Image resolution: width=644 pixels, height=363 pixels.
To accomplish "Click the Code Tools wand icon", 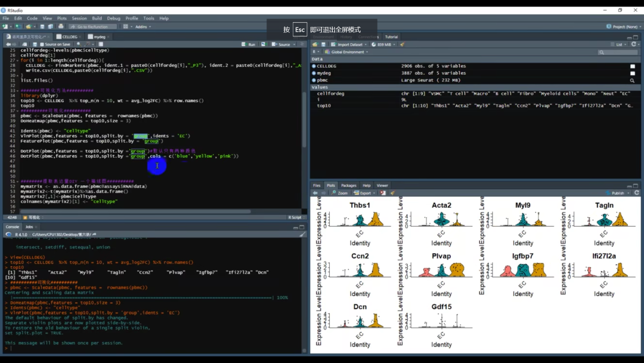I will (x=88, y=44).
